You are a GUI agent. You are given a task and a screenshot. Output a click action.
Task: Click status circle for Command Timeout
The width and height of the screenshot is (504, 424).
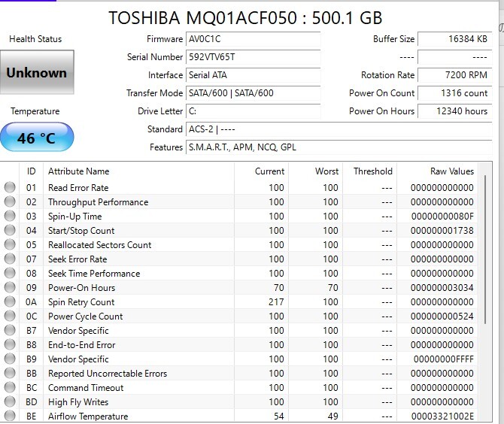(x=10, y=387)
